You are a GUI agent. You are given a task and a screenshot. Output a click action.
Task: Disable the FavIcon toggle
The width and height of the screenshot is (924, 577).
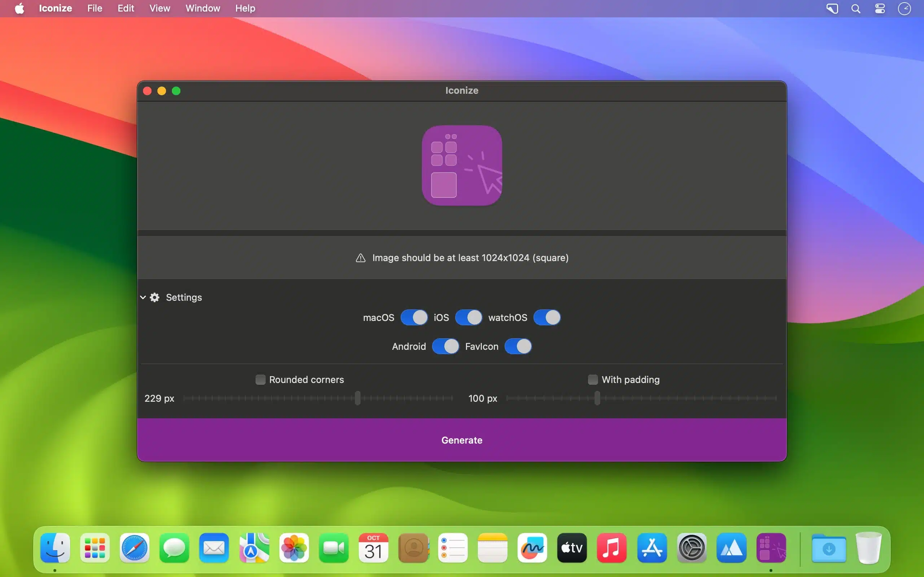click(x=518, y=346)
